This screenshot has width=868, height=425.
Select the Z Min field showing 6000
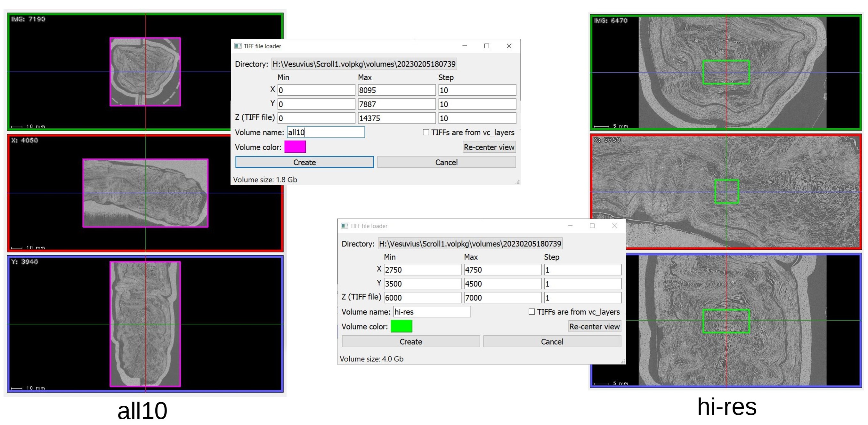click(x=422, y=297)
